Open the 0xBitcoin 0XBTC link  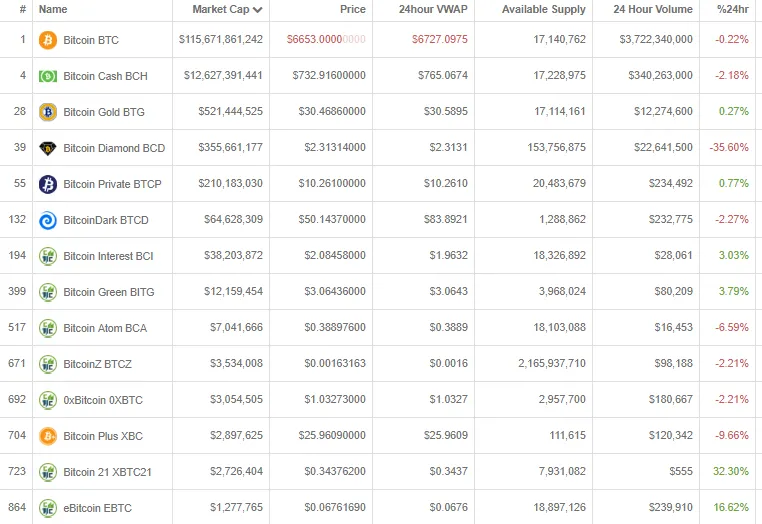click(x=103, y=400)
